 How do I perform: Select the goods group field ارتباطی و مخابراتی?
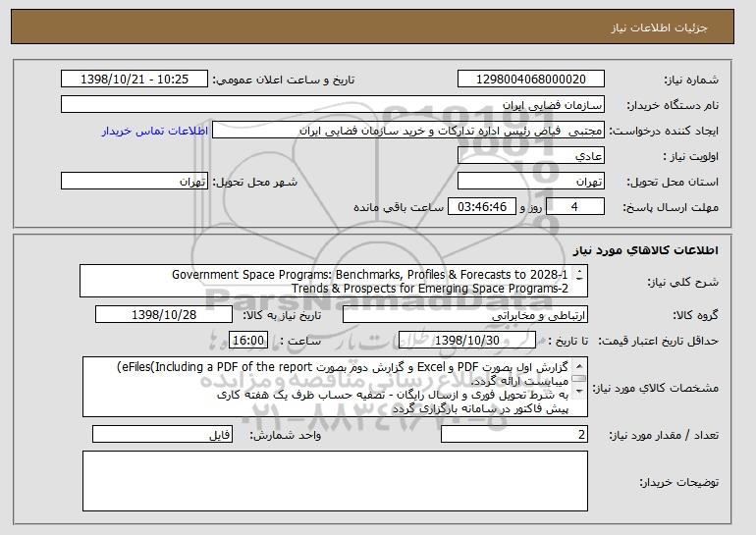tap(465, 315)
